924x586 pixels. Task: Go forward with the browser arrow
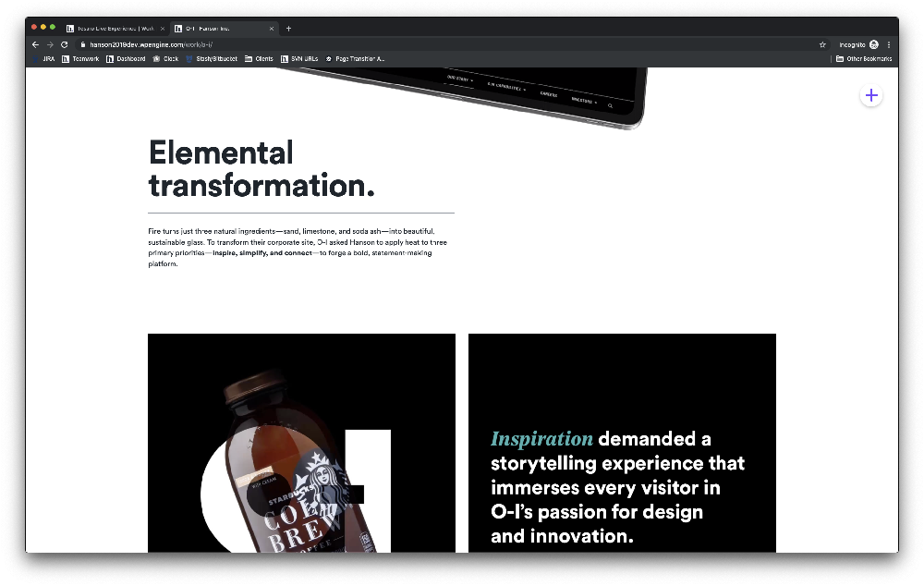coord(50,44)
